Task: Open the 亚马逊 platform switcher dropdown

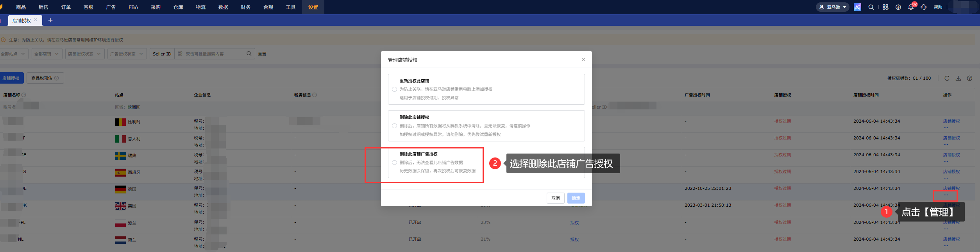Action: tap(832, 7)
